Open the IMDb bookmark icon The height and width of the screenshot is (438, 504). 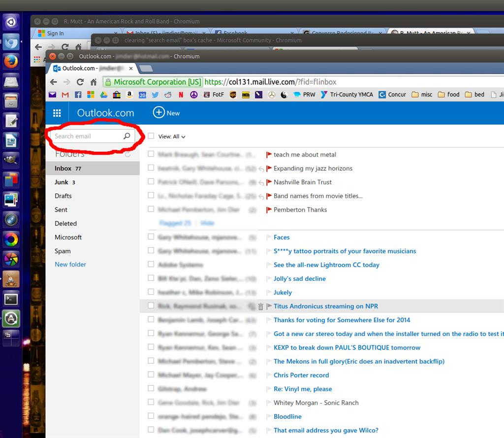[246, 95]
